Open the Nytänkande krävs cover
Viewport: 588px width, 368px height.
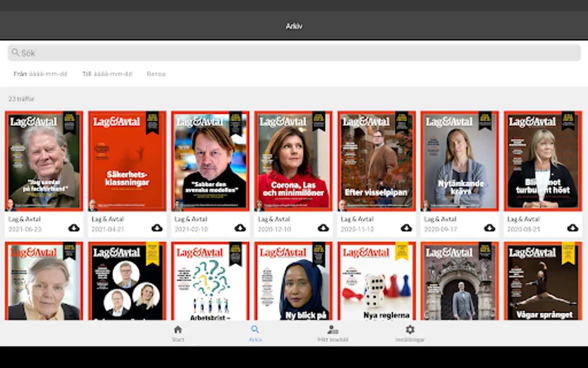click(459, 161)
